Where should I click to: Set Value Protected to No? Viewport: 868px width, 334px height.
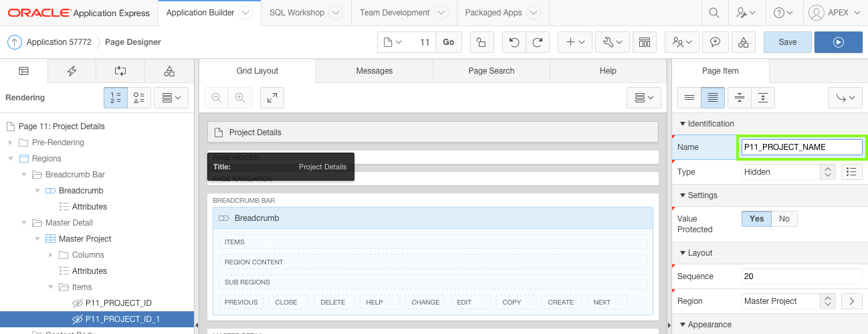tap(784, 219)
